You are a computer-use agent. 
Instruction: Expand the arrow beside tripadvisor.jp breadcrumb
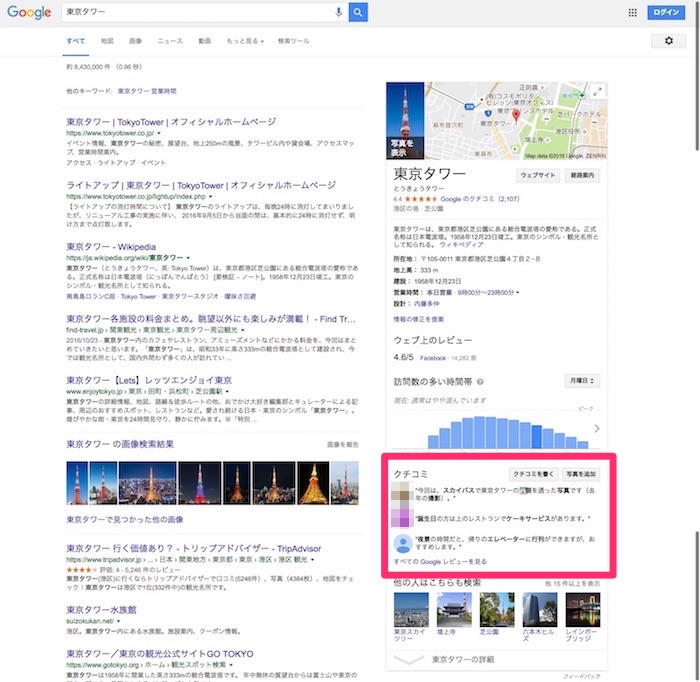coord(312,560)
